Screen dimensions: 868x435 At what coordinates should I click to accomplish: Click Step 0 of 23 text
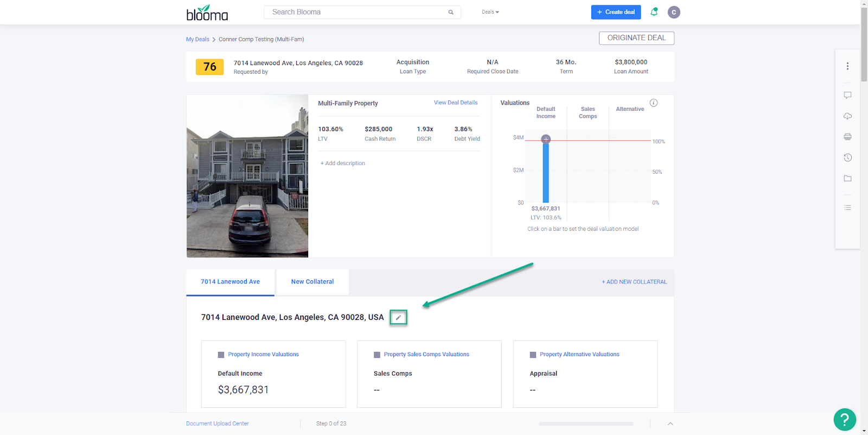point(331,424)
